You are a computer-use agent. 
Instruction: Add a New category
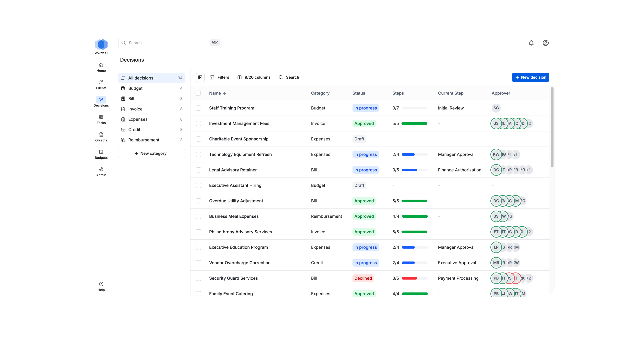coord(151,153)
